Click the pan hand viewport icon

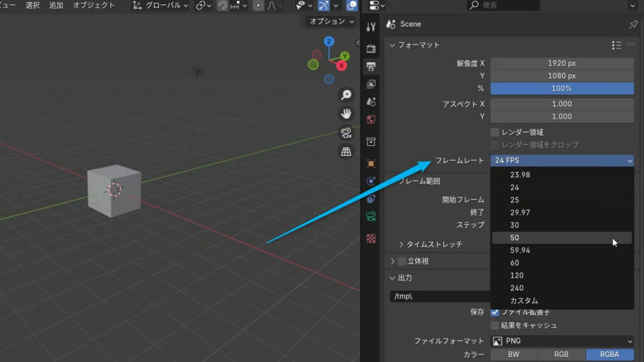(x=347, y=114)
